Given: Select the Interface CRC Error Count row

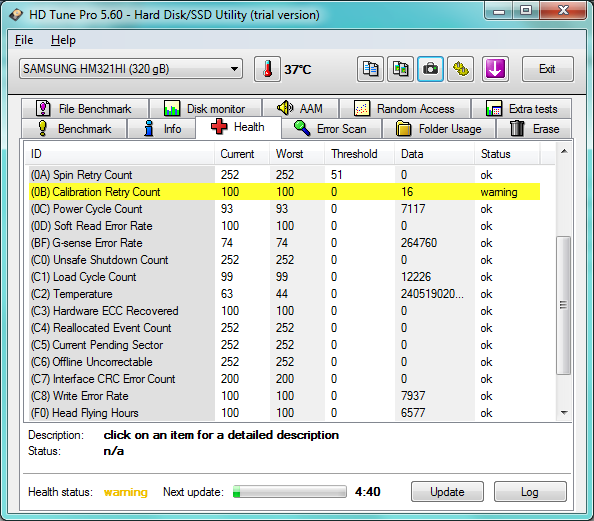Looking at the screenshot, I should tap(283, 379).
